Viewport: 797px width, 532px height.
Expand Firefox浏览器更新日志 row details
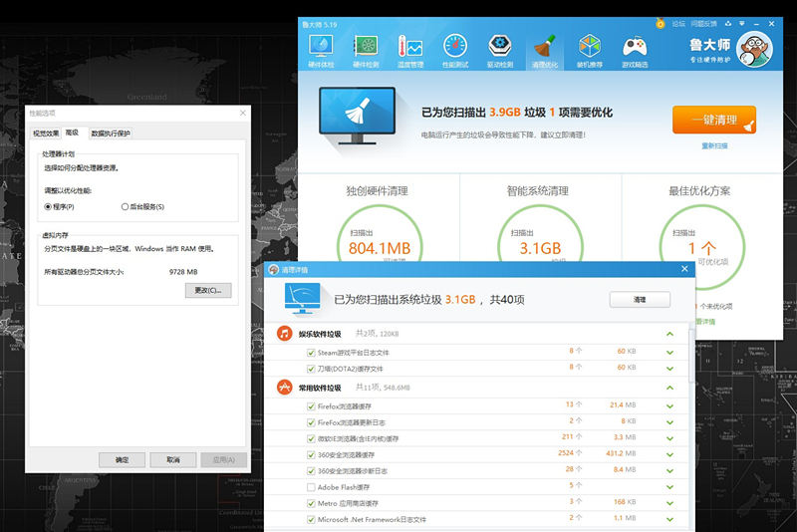[669, 422]
